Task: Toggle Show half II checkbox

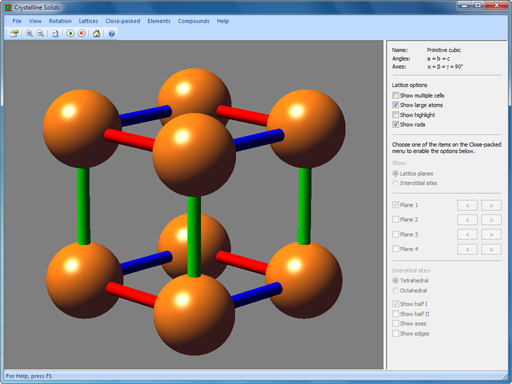Action: coord(395,314)
